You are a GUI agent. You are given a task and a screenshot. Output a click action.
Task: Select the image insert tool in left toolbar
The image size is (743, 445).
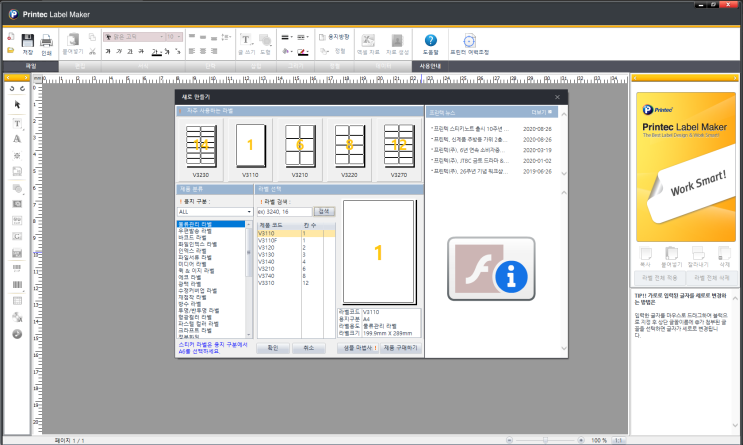click(17, 204)
